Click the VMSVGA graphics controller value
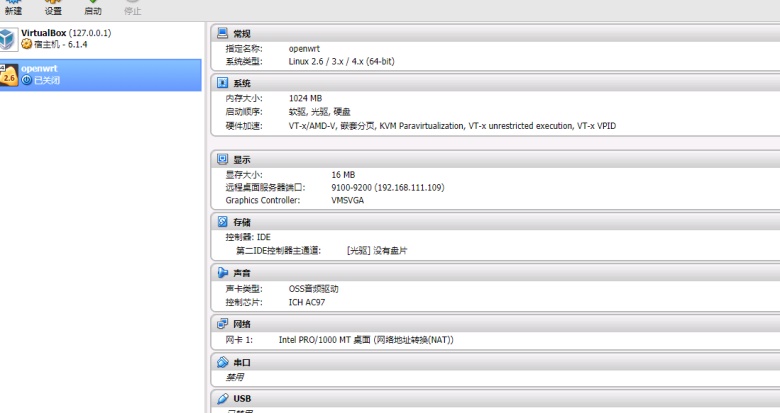Image resolution: width=780 pixels, height=413 pixels. click(348, 200)
